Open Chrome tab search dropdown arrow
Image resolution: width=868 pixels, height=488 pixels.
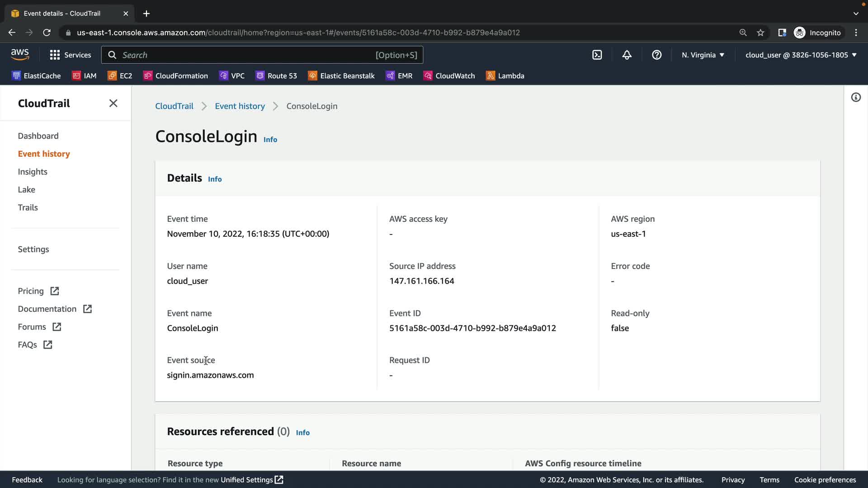pyautogui.click(x=856, y=14)
